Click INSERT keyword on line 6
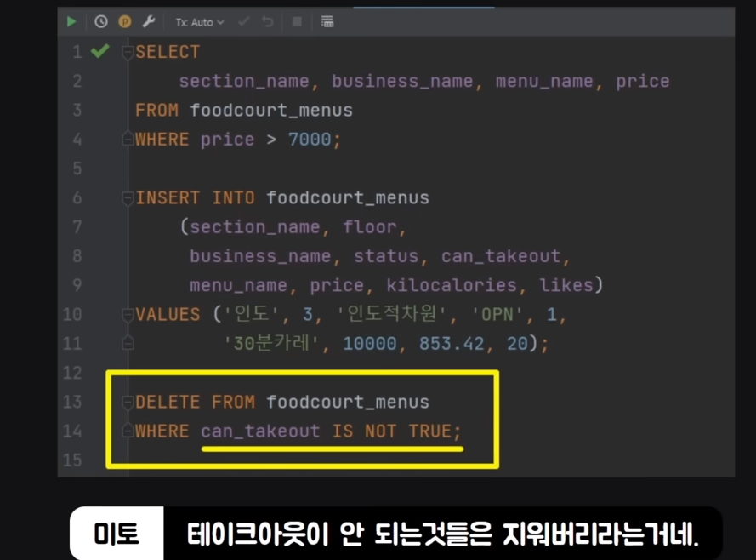The height and width of the screenshot is (560, 756). tap(168, 197)
